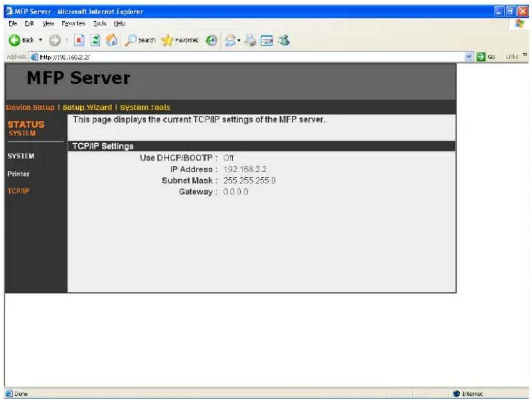The width and height of the screenshot is (532, 400).
Task: Select SYSTEM in the sidebar
Action: point(21,156)
